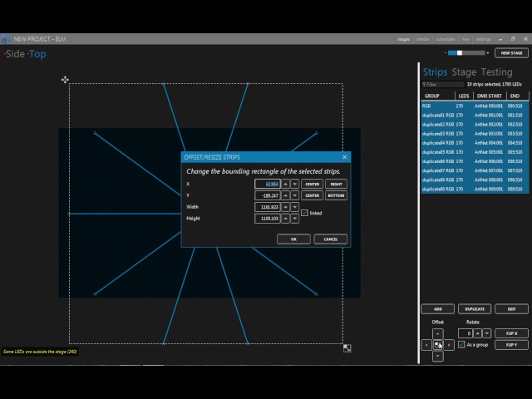Image resolution: width=532 pixels, height=399 pixels.
Task: Increase rotate value with up arrow
Action: click(479, 333)
